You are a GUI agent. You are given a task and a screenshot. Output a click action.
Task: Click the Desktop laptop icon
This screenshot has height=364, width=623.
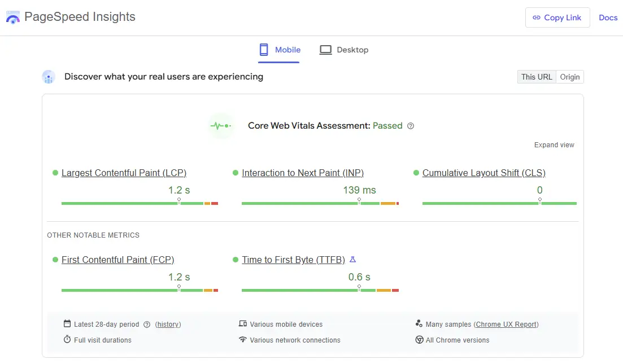[x=325, y=50]
